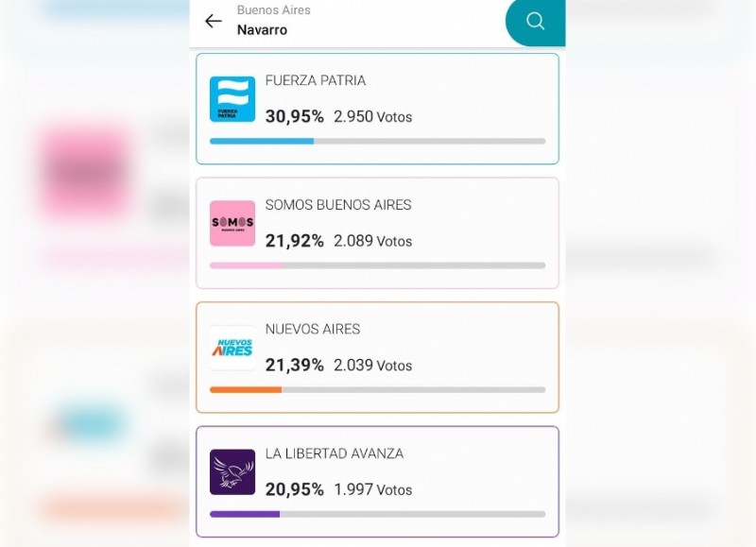
Task: Click the Fuerza Patria party logo
Action: (232, 99)
